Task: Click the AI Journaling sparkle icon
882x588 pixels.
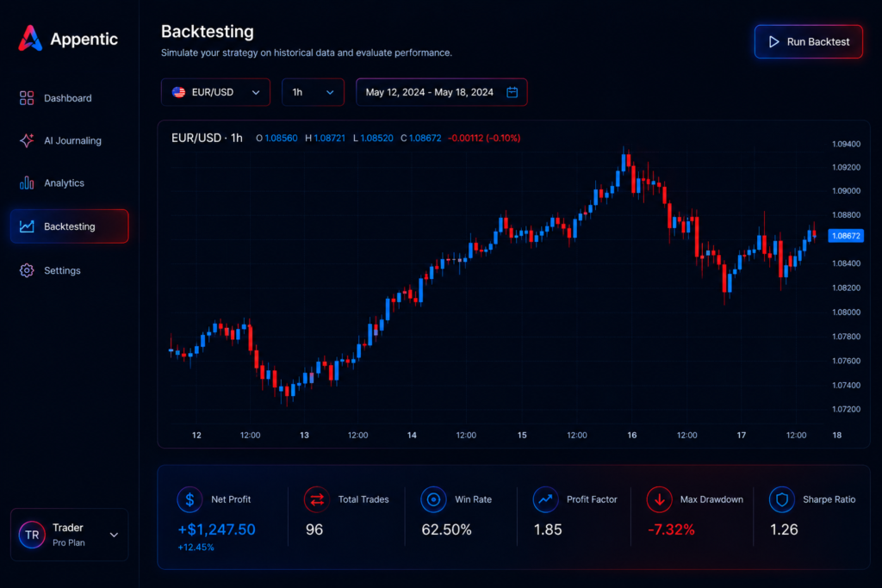Action: 27,140
